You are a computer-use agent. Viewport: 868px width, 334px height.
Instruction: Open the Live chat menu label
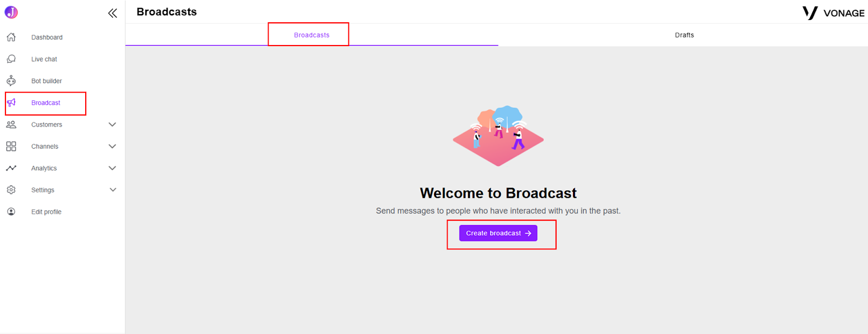pyautogui.click(x=44, y=59)
